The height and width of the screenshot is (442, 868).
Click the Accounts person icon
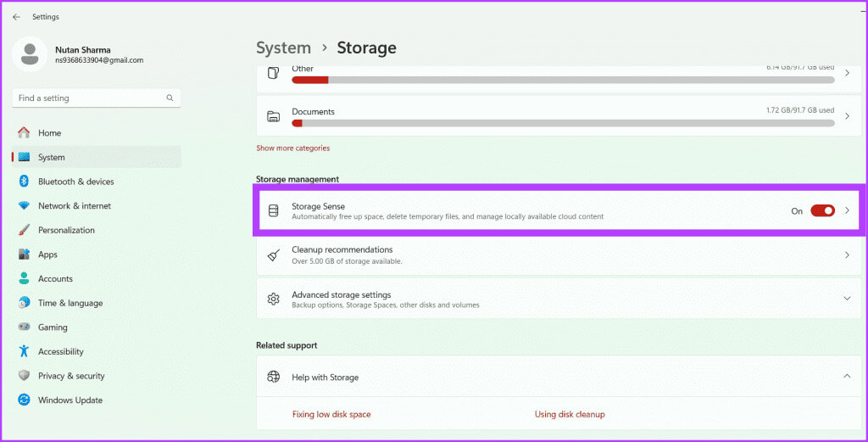coord(24,278)
